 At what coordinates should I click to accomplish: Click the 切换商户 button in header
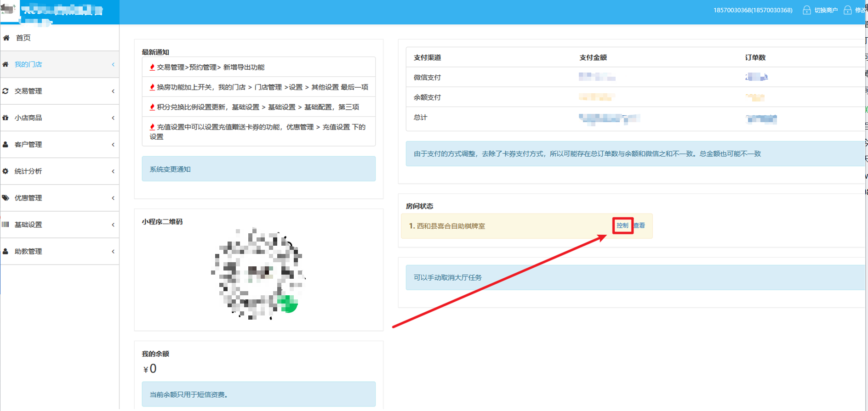coord(826,10)
